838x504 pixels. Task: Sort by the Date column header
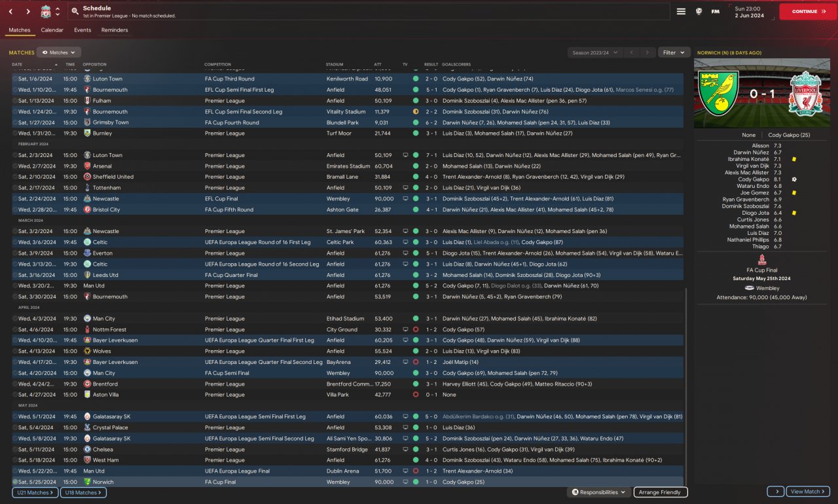(17, 65)
